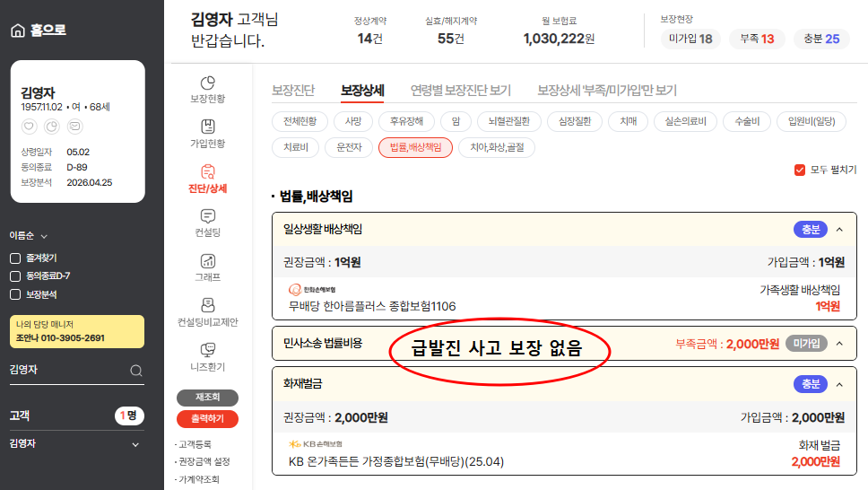Open 연령별 보장진단 보기 tab
Image resolution: width=868 pixels, height=490 pixels.
click(x=461, y=91)
